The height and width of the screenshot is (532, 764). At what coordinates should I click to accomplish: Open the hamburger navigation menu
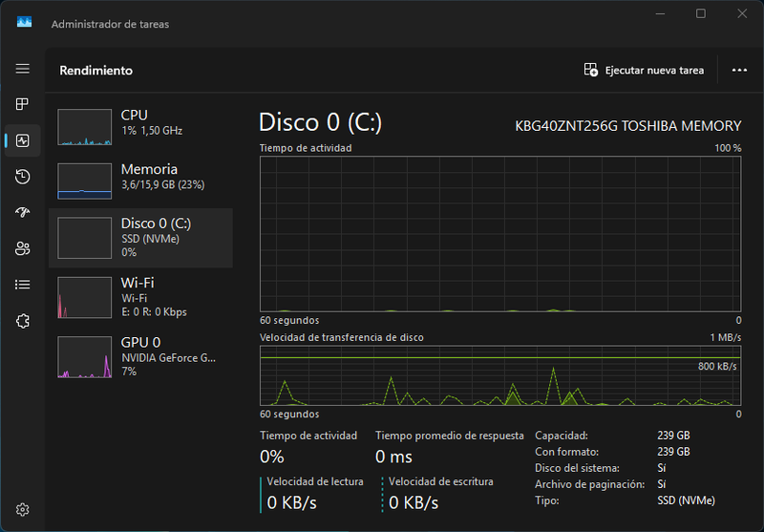tap(22, 69)
